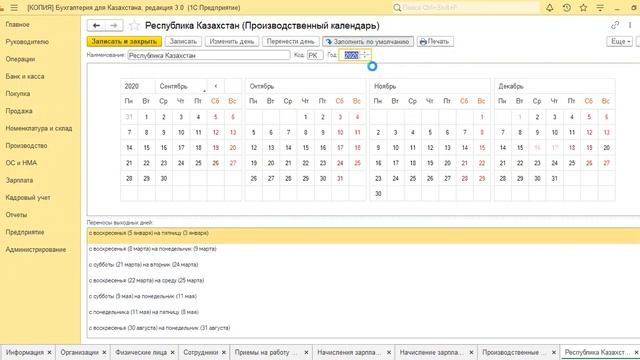Open ОС и НМА section
The height and width of the screenshot is (360, 640).
tap(21, 163)
